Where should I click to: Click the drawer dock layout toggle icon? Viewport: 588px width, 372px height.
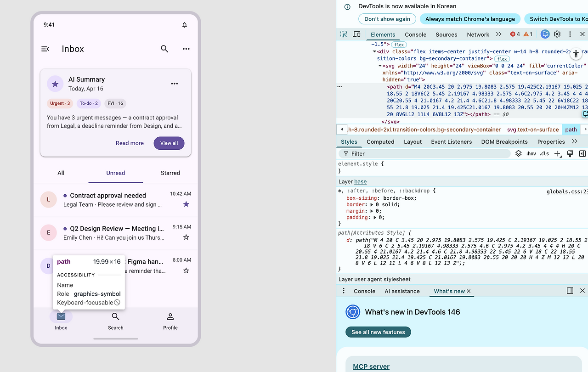570,291
